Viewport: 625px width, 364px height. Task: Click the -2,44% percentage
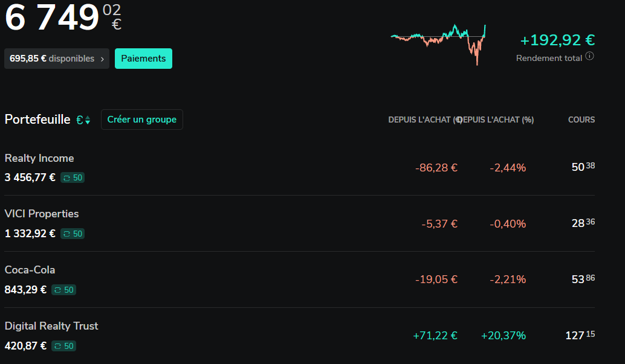508,168
